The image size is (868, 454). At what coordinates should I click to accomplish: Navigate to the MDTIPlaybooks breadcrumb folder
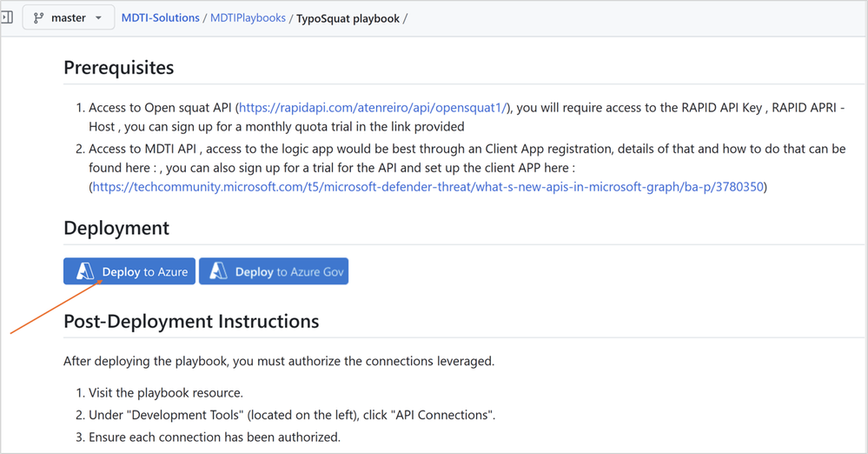248,17
